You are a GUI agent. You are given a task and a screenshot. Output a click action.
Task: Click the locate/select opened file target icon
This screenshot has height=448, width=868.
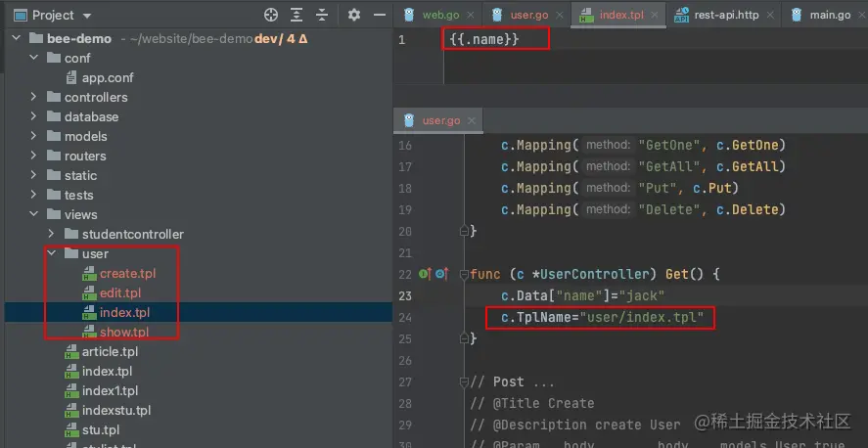(x=271, y=15)
